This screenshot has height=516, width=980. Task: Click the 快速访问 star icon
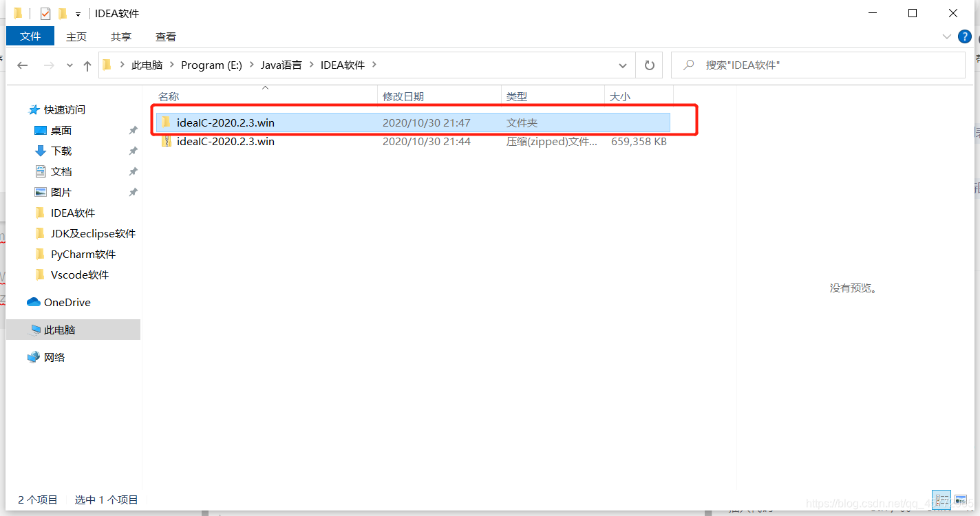(34, 109)
